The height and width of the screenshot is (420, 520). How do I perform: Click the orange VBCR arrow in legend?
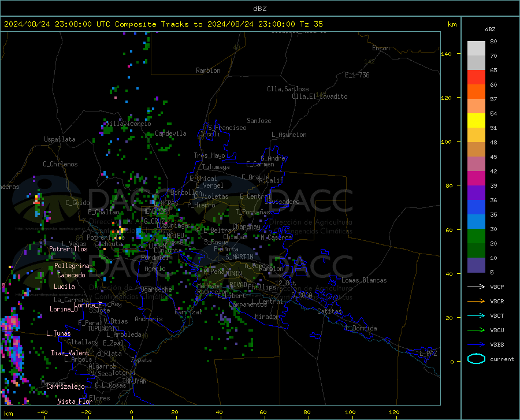click(476, 302)
